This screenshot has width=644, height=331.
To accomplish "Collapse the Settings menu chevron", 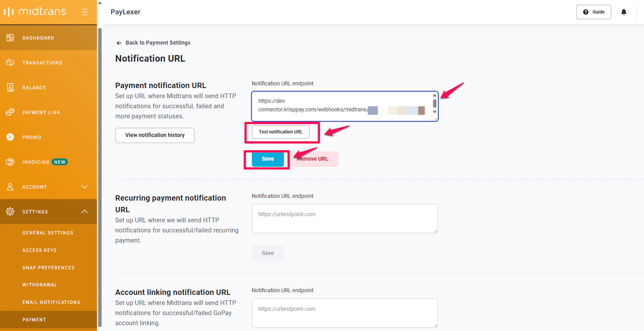I will [x=85, y=212].
